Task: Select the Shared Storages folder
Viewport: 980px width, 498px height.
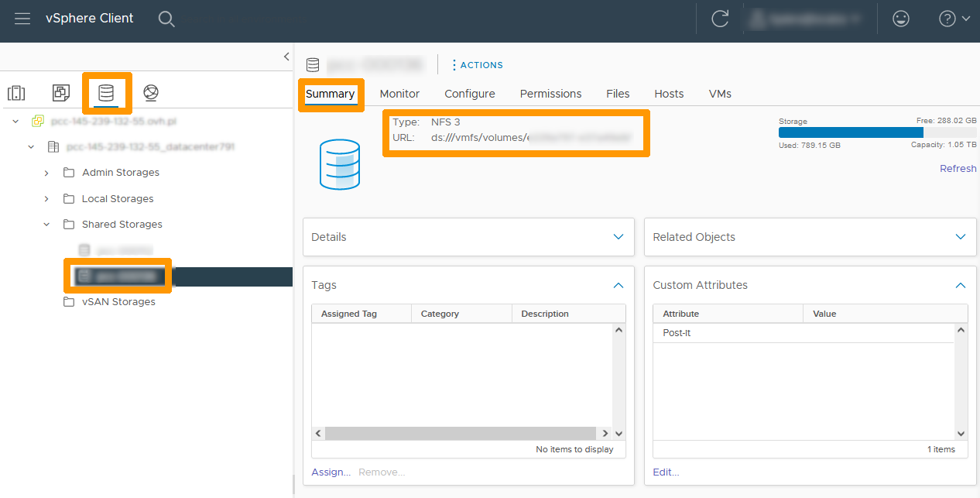Action: 122,225
